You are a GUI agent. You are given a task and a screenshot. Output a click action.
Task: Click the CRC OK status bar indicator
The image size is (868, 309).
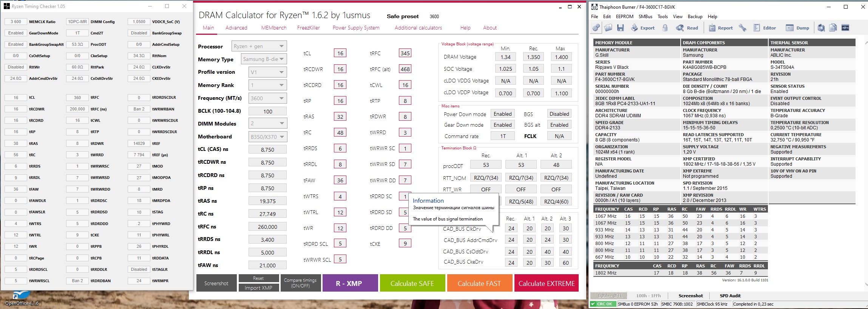pos(603,304)
